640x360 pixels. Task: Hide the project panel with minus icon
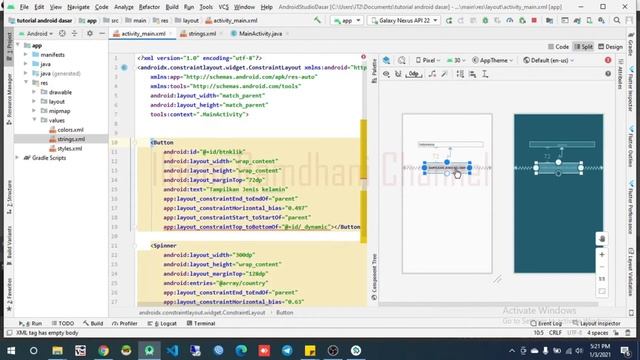point(102,34)
